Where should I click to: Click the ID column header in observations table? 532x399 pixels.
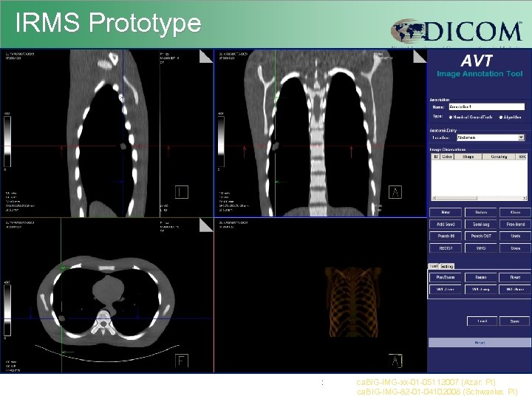[x=436, y=157]
